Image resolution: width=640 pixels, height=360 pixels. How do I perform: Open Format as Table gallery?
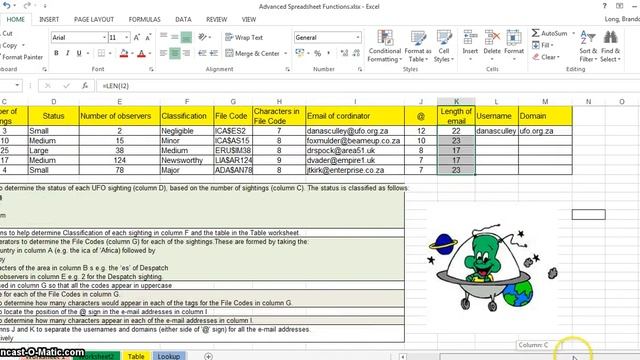(418, 47)
